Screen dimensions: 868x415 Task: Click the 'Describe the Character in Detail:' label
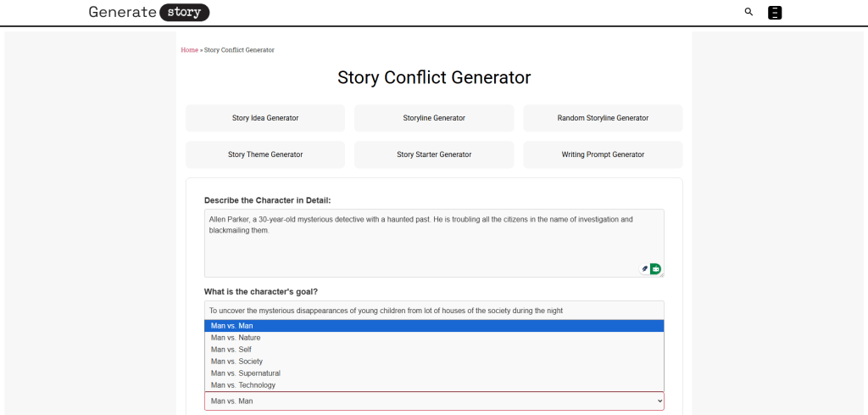pos(267,200)
